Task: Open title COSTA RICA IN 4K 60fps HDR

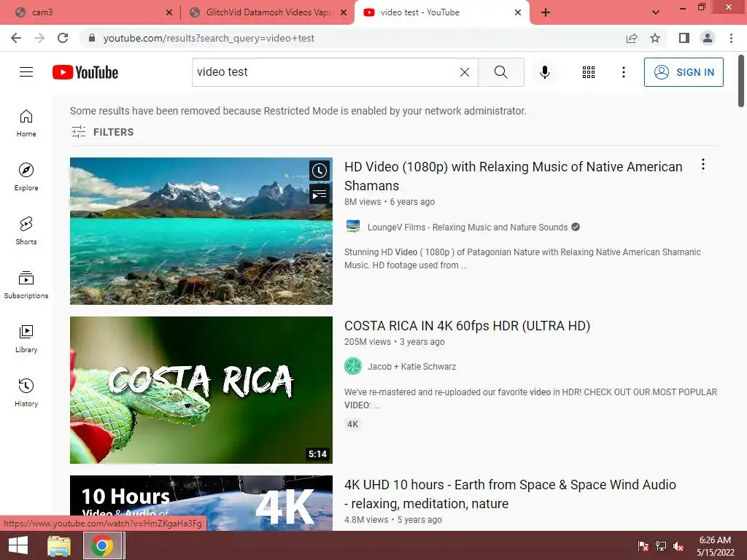Action: click(467, 326)
